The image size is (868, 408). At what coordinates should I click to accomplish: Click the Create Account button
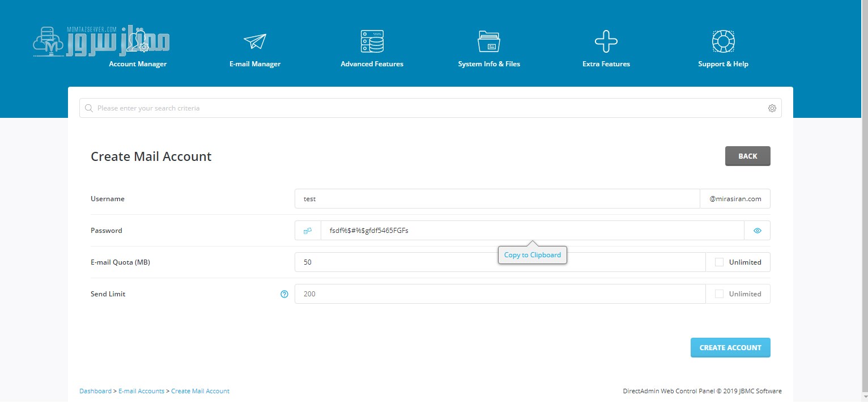coord(730,348)
